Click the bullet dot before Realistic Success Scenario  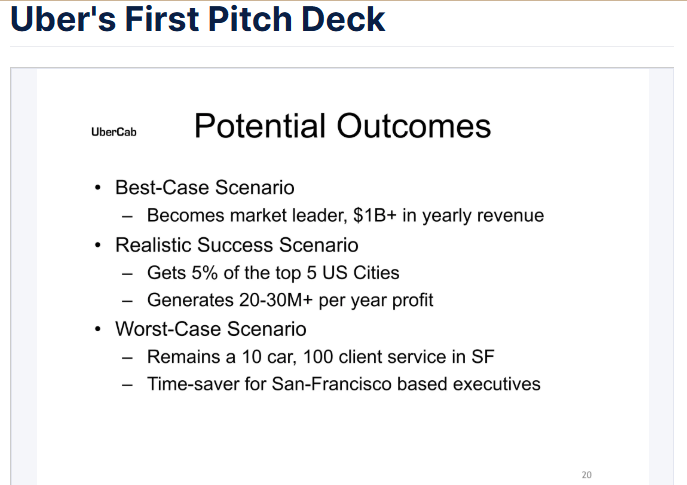(x=98, y=245)
